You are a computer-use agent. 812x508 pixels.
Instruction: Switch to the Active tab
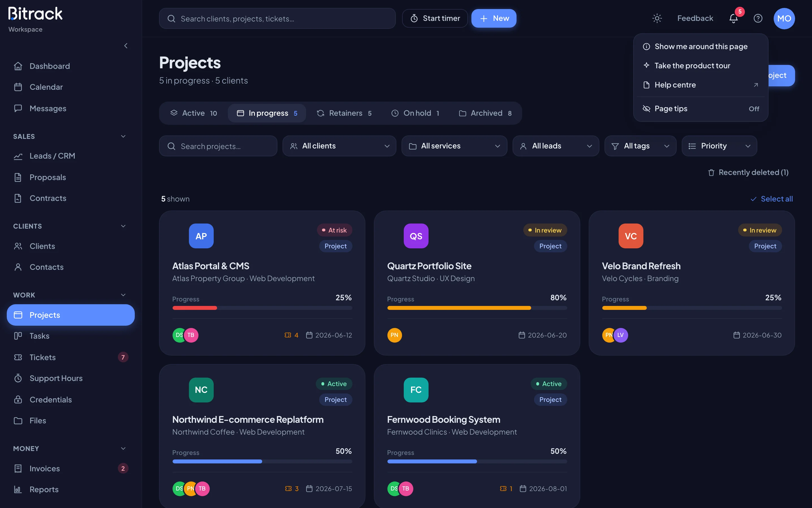point(194,113)
